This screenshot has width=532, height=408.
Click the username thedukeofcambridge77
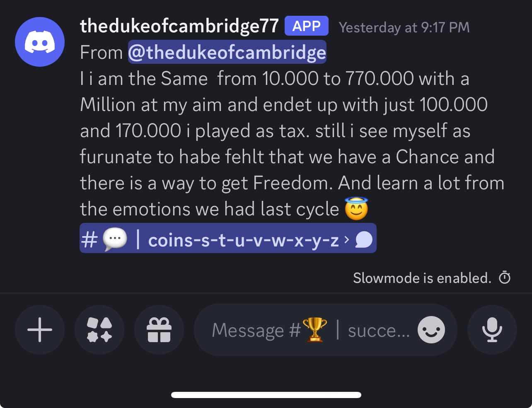click(x=179, y=26)
